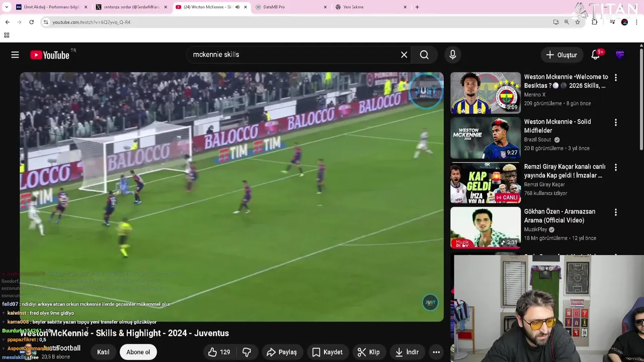Subscribe to the channel with Abone ol

point(138,352)
